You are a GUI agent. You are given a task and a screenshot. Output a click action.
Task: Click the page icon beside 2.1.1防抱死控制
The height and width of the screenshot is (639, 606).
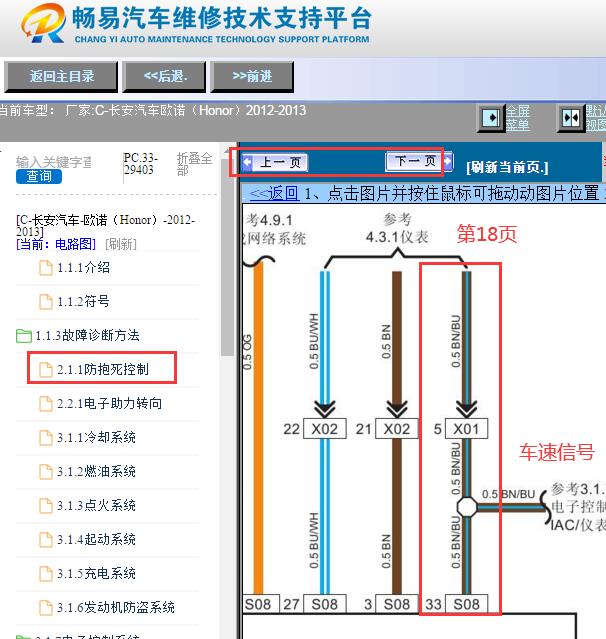click(46, 370)
